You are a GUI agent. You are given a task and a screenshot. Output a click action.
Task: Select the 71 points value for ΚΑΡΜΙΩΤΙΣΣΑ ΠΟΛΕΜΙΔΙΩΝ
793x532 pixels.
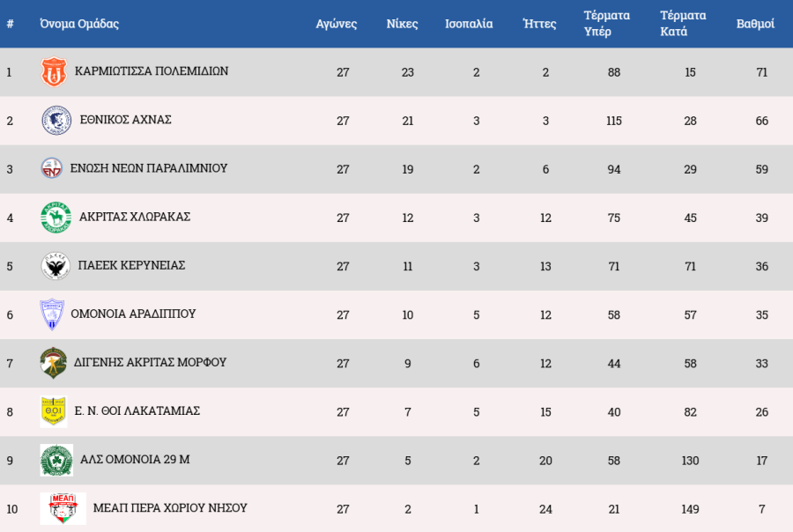761,72
